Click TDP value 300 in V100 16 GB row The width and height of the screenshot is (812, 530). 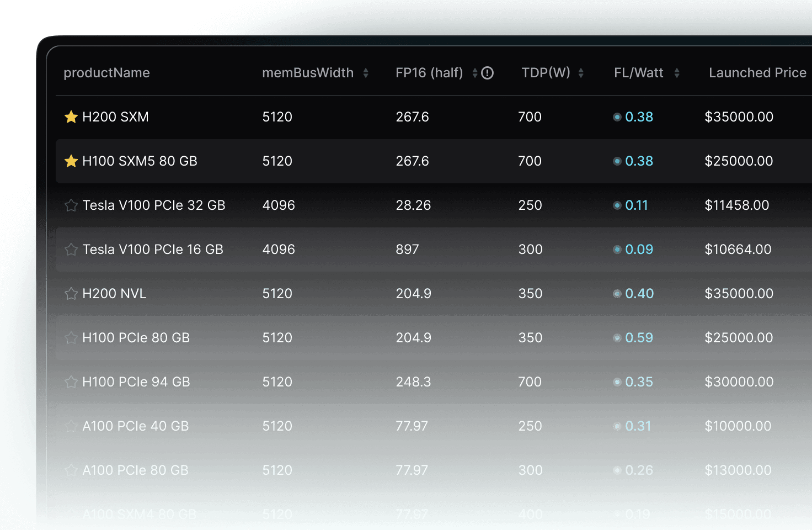pos(531,250)
